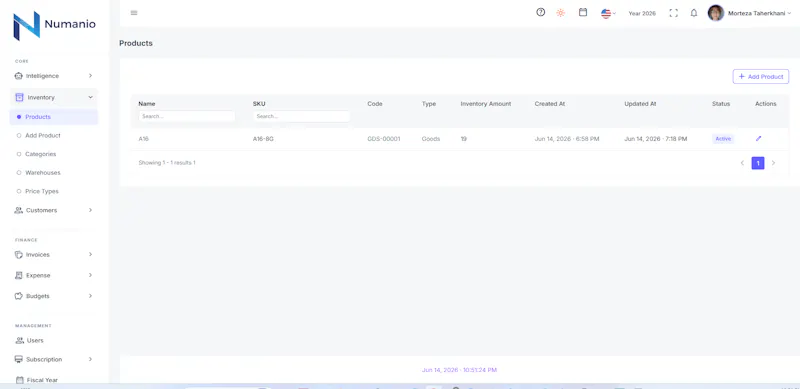Click the Updated At column header

(640, 104)
